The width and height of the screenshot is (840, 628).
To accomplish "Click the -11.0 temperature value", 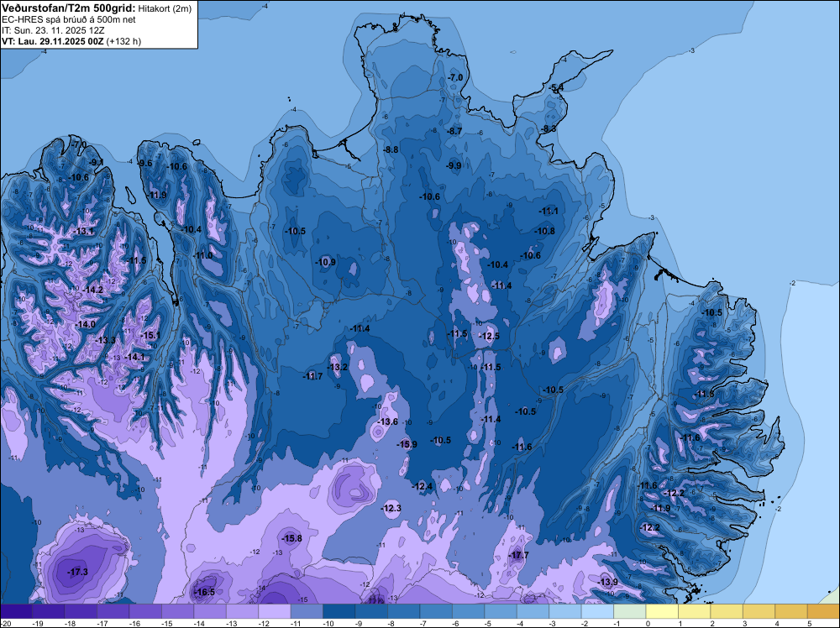I will pyautogui.click(x=202, y=256).
